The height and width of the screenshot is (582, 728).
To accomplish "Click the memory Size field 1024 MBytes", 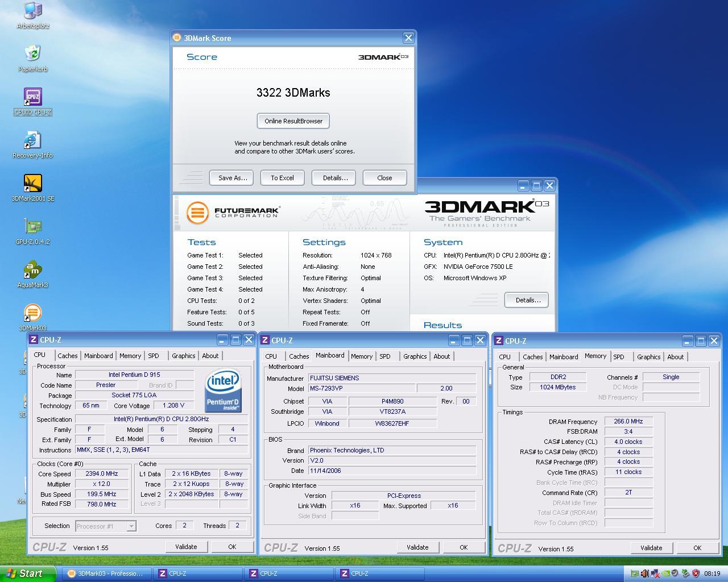I will pyautogui.click(x=557, y=388).
